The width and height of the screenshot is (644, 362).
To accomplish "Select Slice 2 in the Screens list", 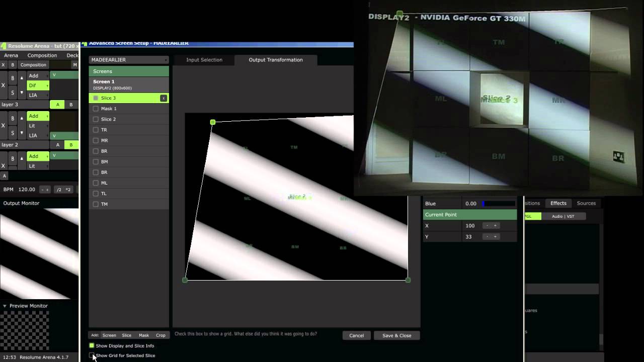I will [x=108, y=119].
